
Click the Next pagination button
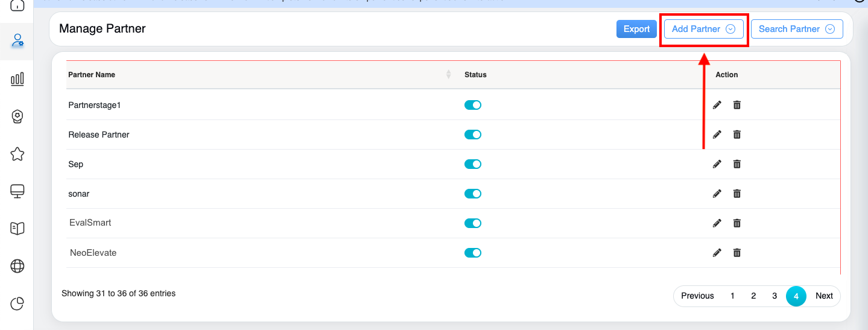click(x=824, y=296)
